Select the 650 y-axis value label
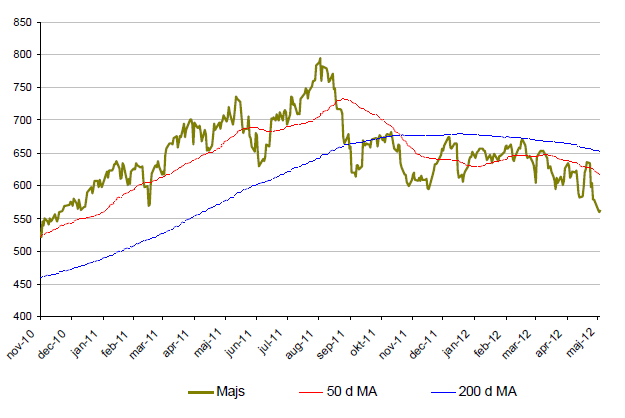Image resolution: width=625 pixels, height=418 pixels. [21, 153]
